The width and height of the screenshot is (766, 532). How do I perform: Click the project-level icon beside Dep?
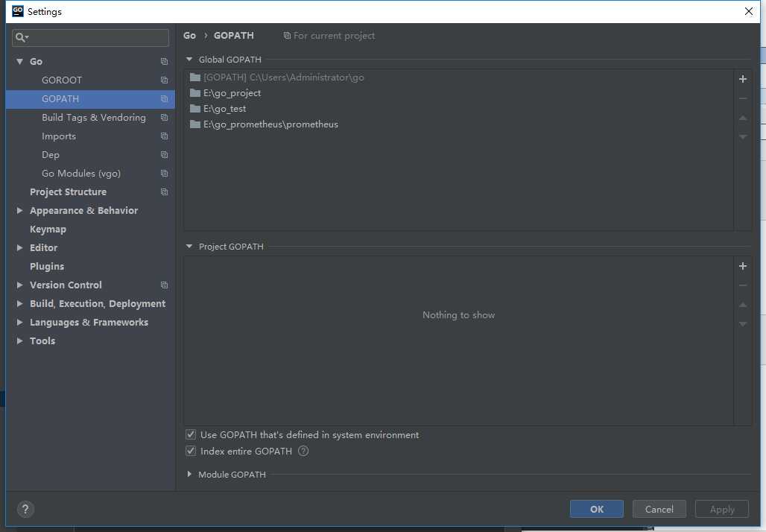pos(164,154)
